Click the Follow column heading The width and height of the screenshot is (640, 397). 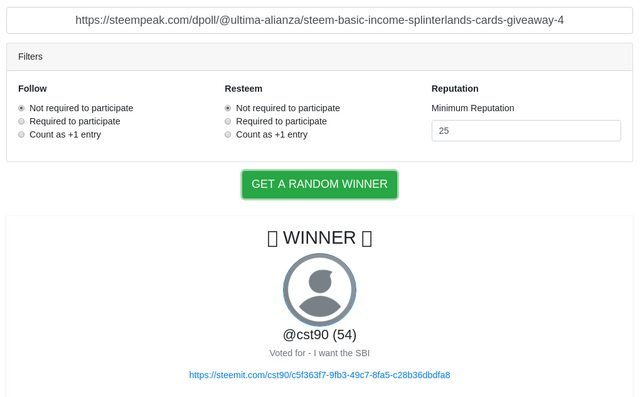[x=32, y=89]
